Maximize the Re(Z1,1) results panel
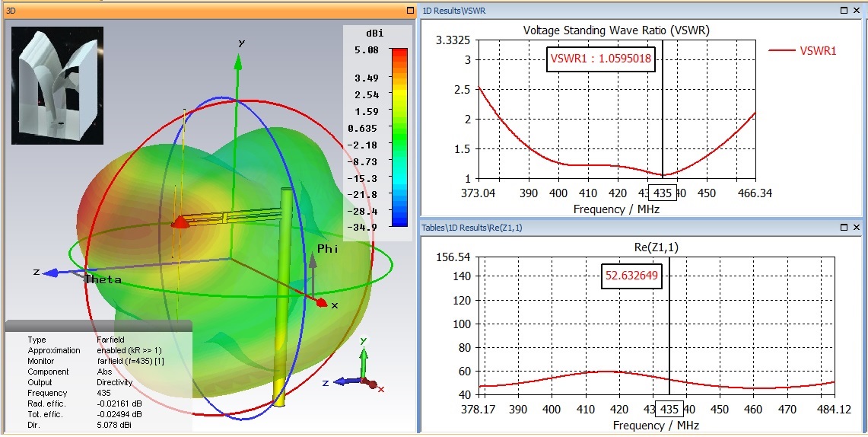The height and width of the screenshot is (437, 868). (845, 228)
